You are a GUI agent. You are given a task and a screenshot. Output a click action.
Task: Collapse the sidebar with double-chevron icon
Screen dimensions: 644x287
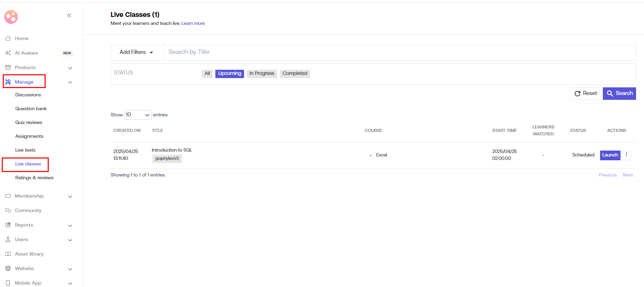coord(69,16)
